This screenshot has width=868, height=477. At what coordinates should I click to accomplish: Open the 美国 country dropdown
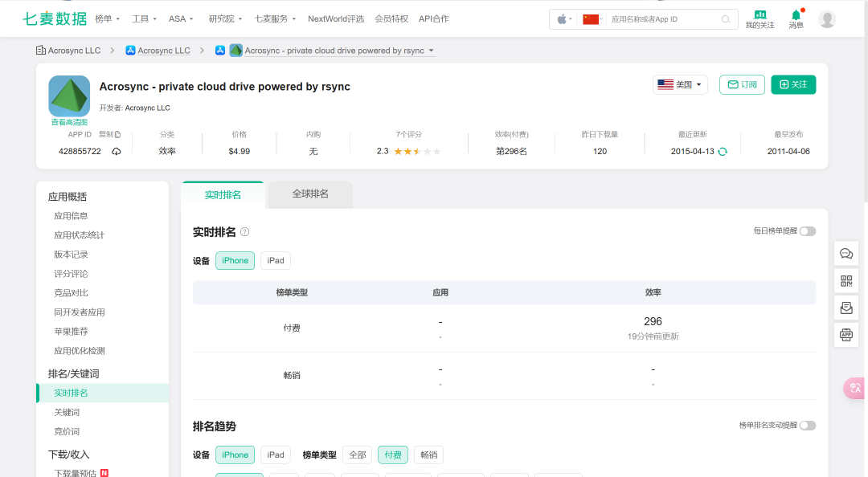680,84
